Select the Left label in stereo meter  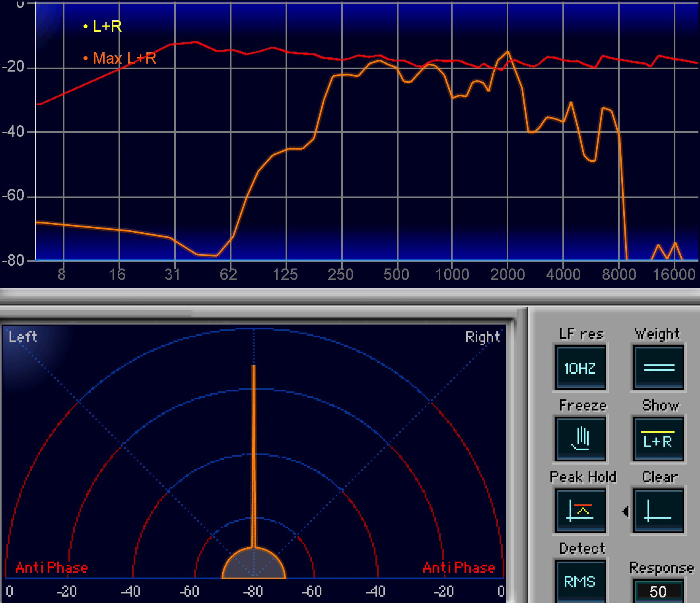(23, 337)
